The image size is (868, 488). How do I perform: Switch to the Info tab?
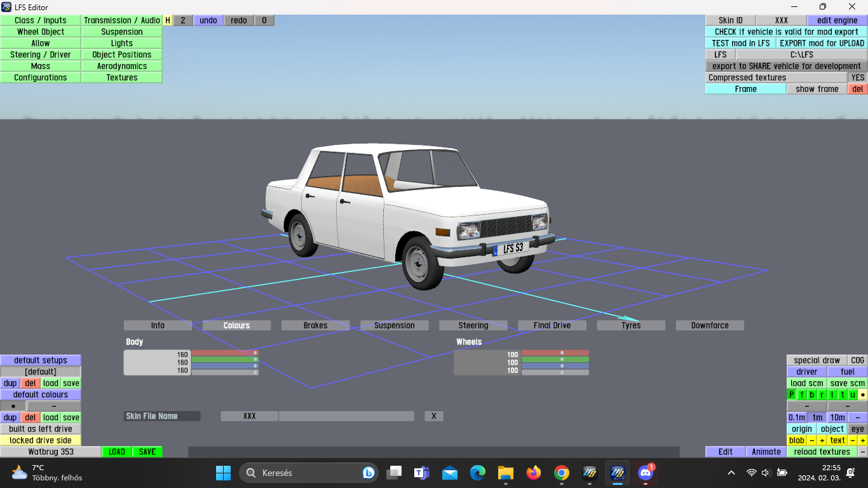158,325
